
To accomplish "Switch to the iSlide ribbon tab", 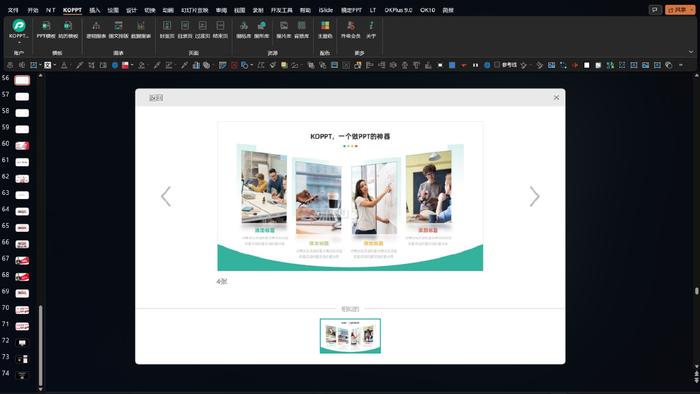I will tap(325, 10).
